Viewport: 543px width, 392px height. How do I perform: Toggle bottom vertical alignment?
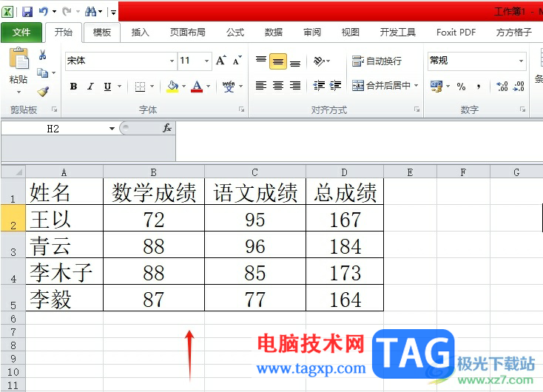[295, 62]
